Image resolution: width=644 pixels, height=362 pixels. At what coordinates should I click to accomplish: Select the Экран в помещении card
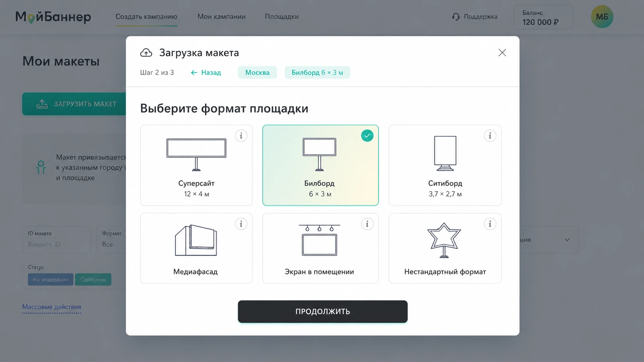click(320, 249)
